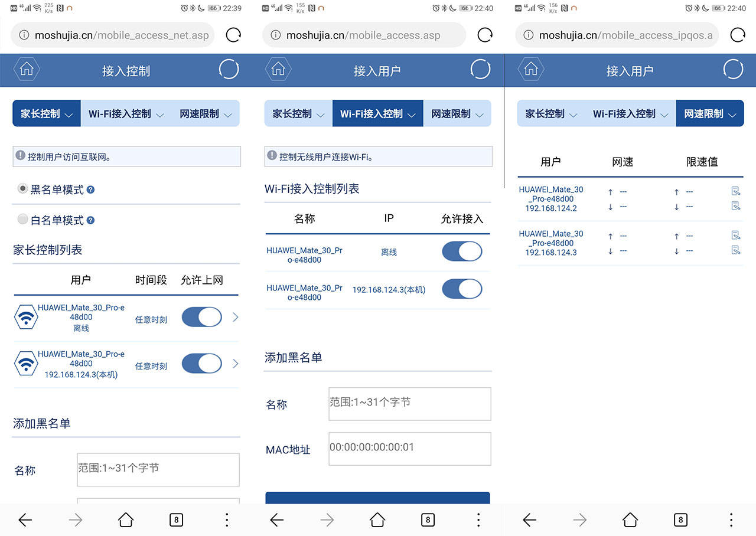
Task: Expand details chevron for 192.168.124.3(本机) parental device
Action: [235, 364]
